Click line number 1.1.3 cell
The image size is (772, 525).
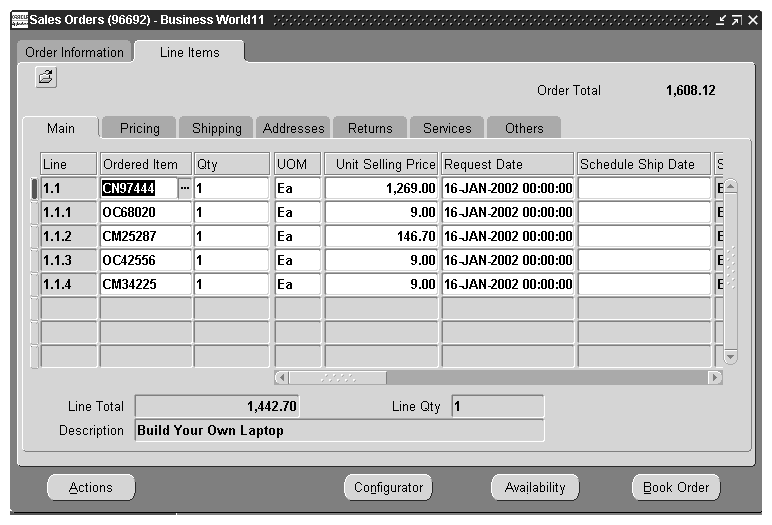pyautogui.click(x=68, y=260)
